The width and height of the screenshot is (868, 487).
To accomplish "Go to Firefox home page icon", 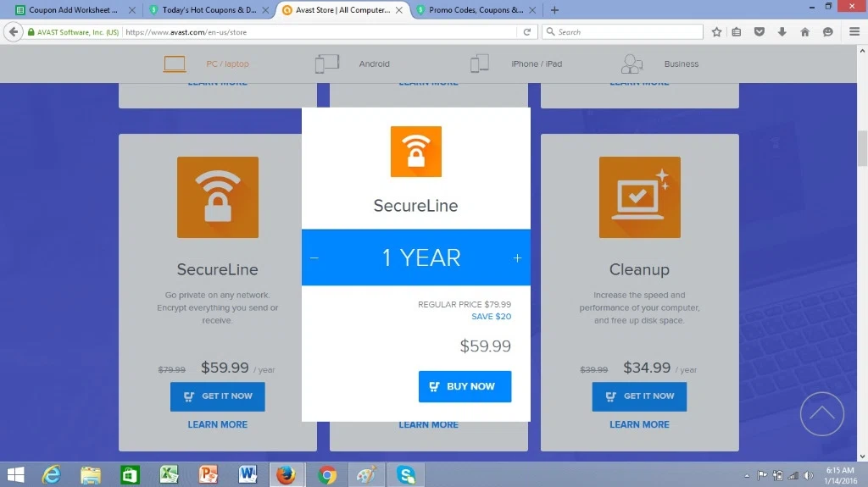I will (805, 32).
